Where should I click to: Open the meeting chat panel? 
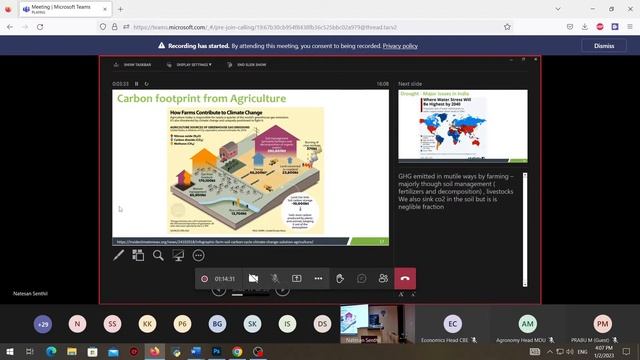pos(361,278)
